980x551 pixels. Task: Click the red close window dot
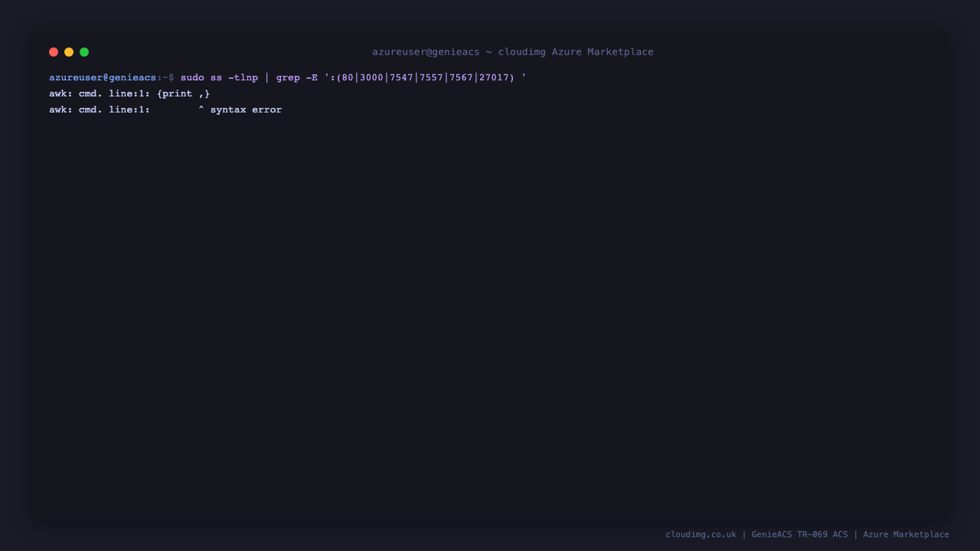click(54, 52)
